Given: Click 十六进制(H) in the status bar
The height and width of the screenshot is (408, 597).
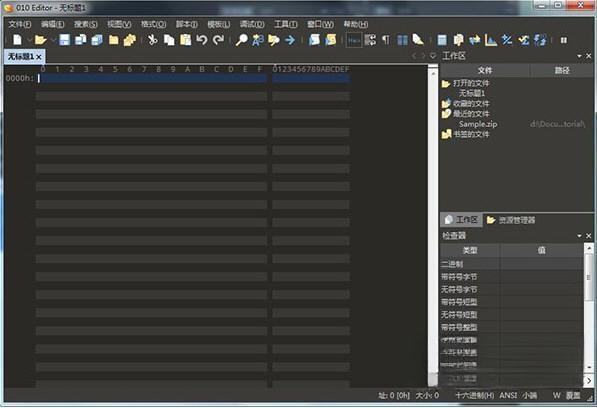Looking at the screenshot, I should [x=475, y=395].
